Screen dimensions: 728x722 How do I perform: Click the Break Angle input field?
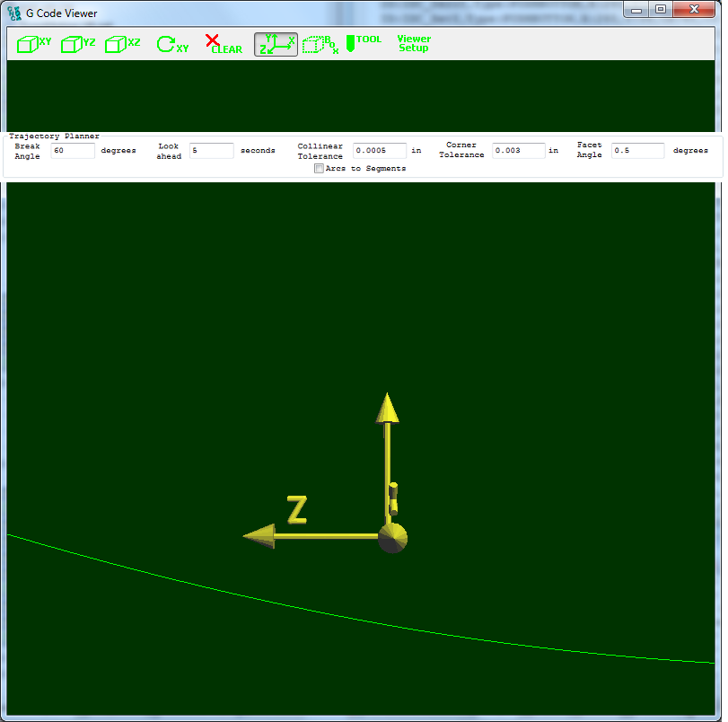point(72,151)
